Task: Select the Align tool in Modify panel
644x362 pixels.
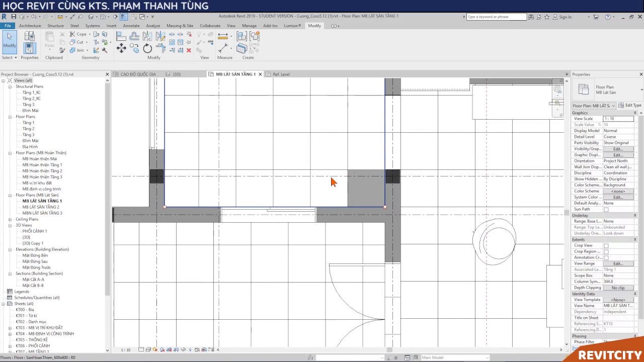Action: (x=121, y=36)
